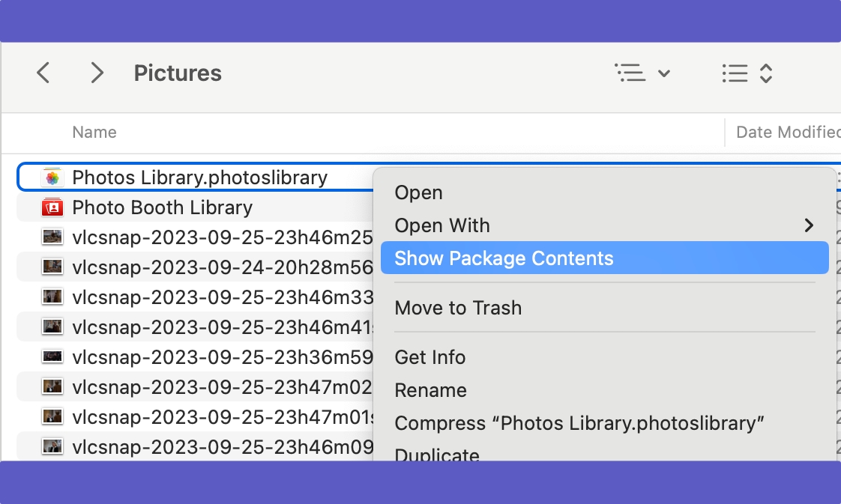This screenshot has height=504, width=841.
Task: Open the group-by sorting control
Action: [x=747, y=73]
